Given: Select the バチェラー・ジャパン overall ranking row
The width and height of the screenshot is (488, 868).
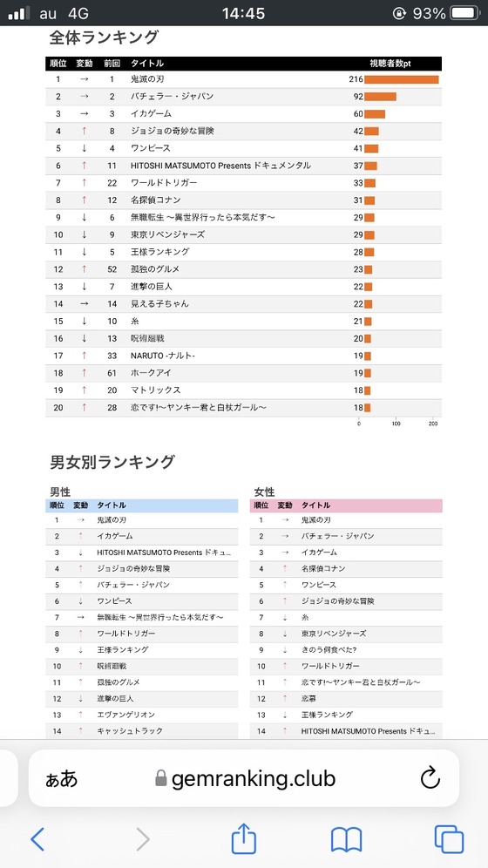Looking at the screenshot, I should tap(243, 97).
